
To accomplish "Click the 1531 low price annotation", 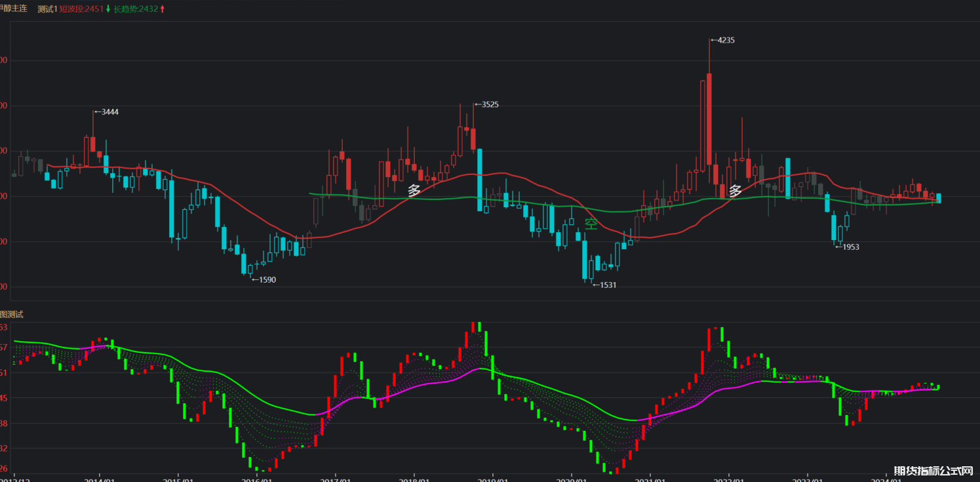I will (x=604, y=285).
